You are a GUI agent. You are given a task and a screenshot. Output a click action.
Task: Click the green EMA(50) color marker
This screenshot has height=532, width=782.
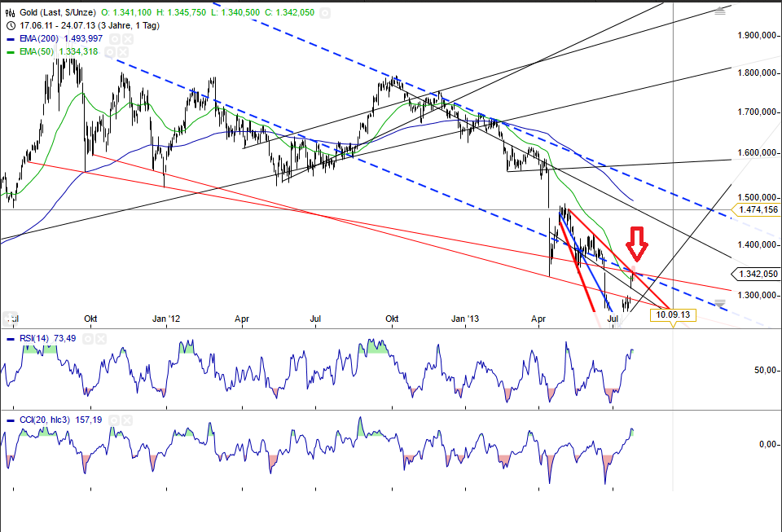(x=11, y=51)
